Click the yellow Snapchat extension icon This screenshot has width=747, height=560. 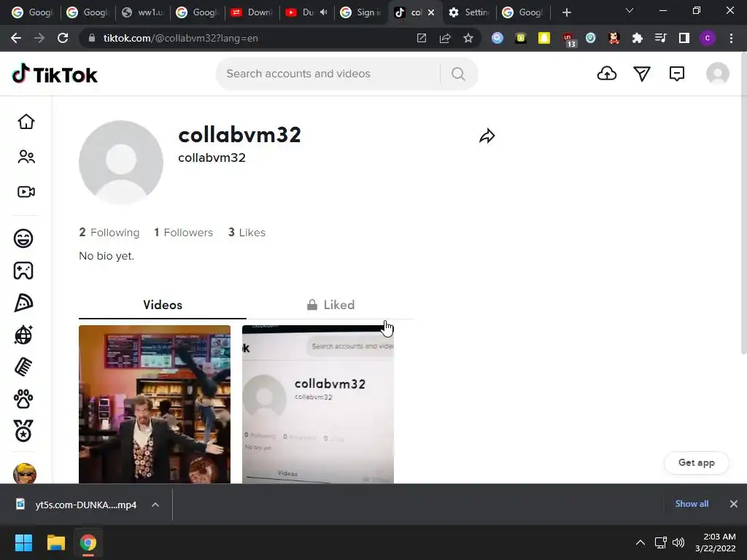coord(544,38)
